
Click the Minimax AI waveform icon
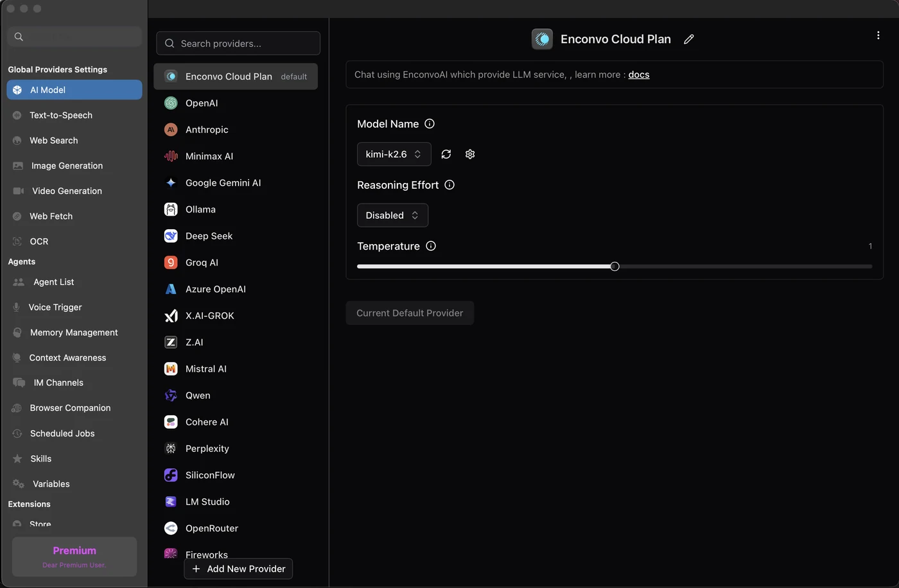tap(171, 156)
